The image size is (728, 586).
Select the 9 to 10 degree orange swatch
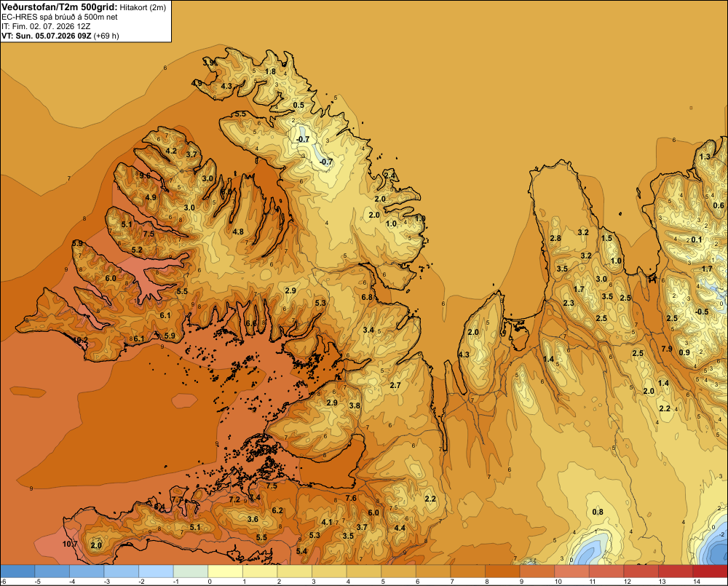point(537,571)
